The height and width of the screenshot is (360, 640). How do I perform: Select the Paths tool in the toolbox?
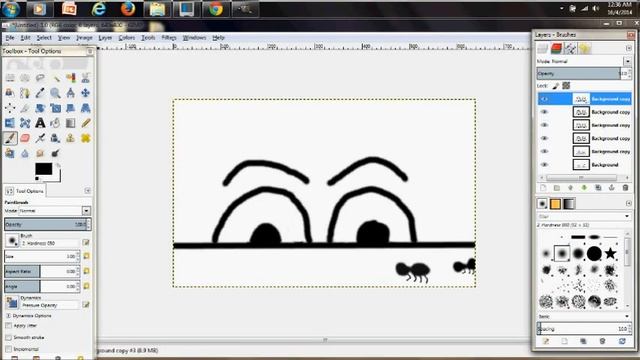point(25,93)
